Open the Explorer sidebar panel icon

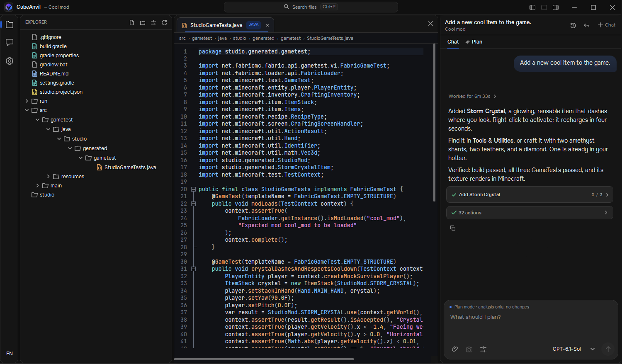[10, 24]
